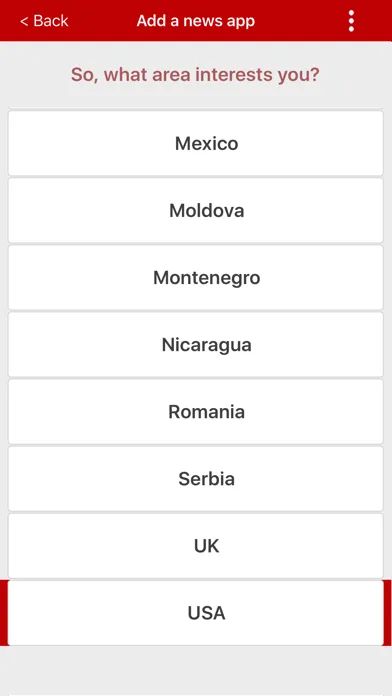Choose Romania from the list
The image size is (392, 696).
[196, 411]
